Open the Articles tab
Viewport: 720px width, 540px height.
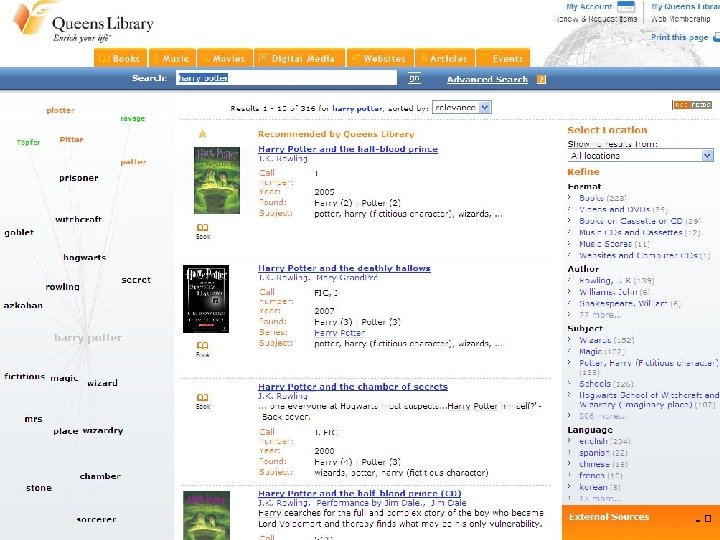point(445,58)
